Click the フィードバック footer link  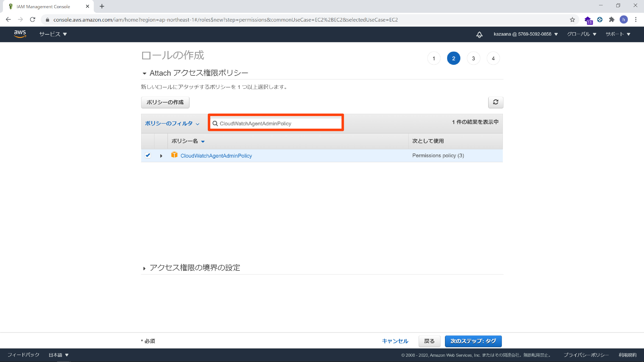[24, 355]
